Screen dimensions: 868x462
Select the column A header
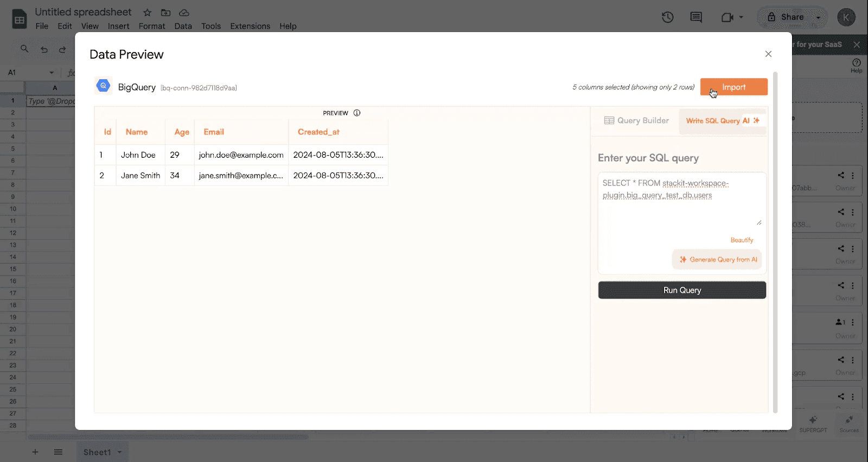pos(55,88)
